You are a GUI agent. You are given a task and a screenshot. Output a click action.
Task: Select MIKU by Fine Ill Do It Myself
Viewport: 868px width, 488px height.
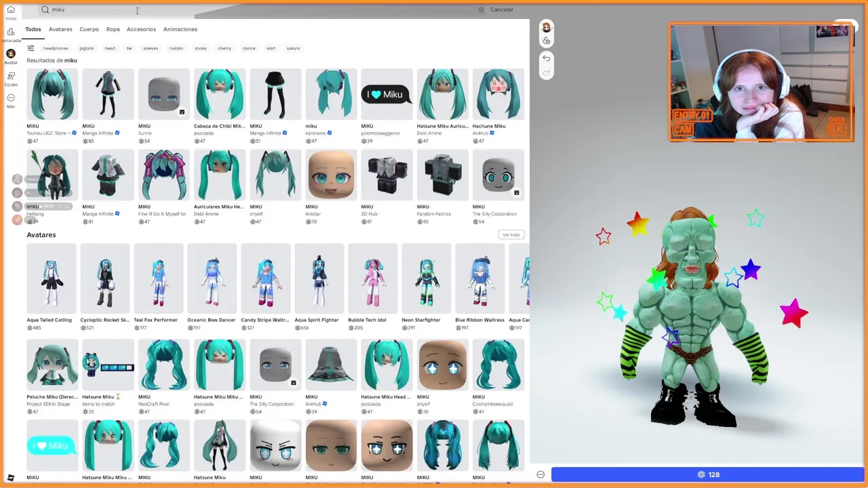click(164, 175)
